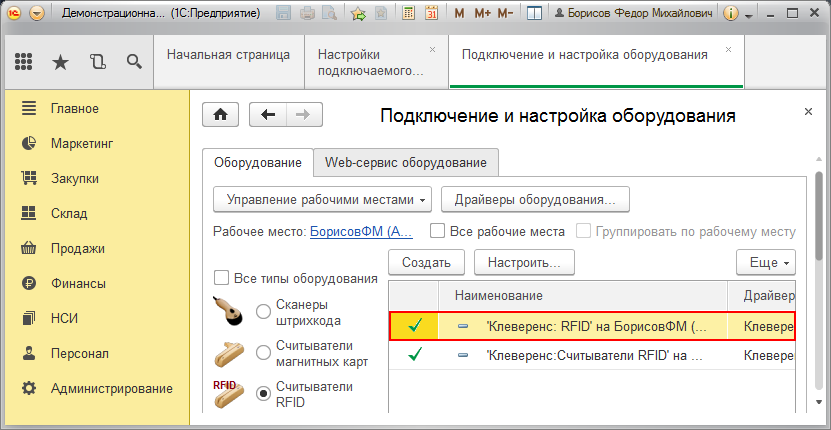Open Favorites star icon in tools panel
Screen dimensions: 831x430
(x=60, y=63)
